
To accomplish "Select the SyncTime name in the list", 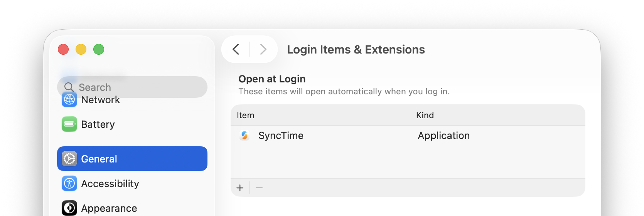I will [281, 136].
